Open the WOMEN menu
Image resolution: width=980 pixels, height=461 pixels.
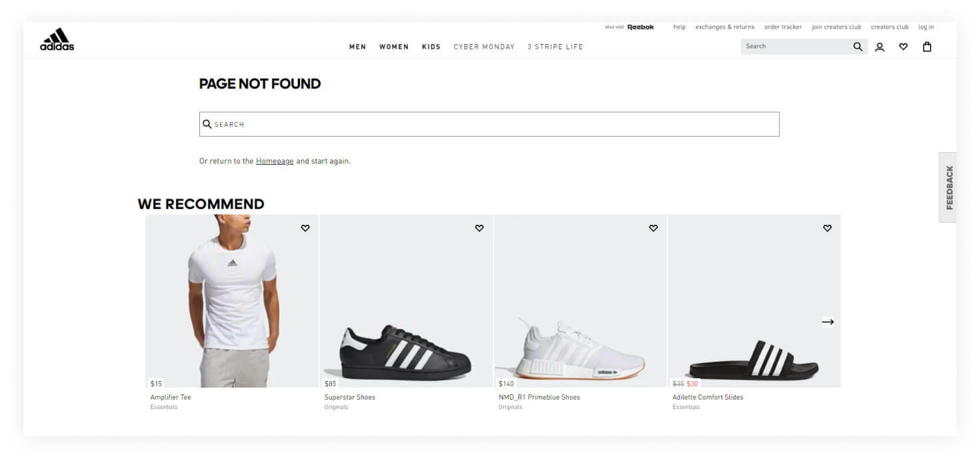393,47
